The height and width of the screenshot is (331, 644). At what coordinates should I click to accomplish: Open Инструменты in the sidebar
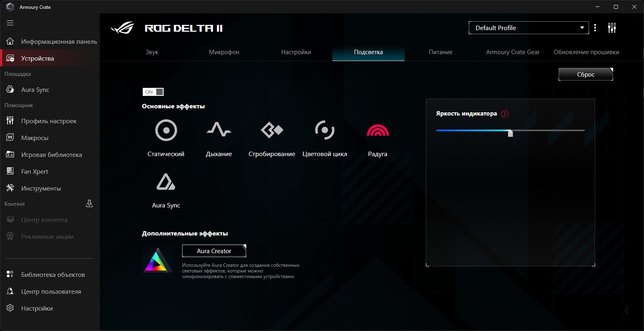pyautogui.click(x=50, y=188)
